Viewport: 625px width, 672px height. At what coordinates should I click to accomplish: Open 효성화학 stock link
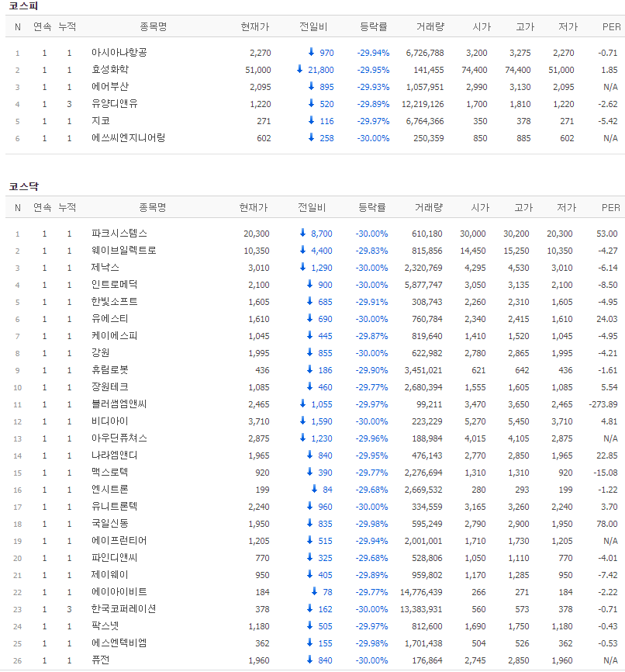(110, 70)
